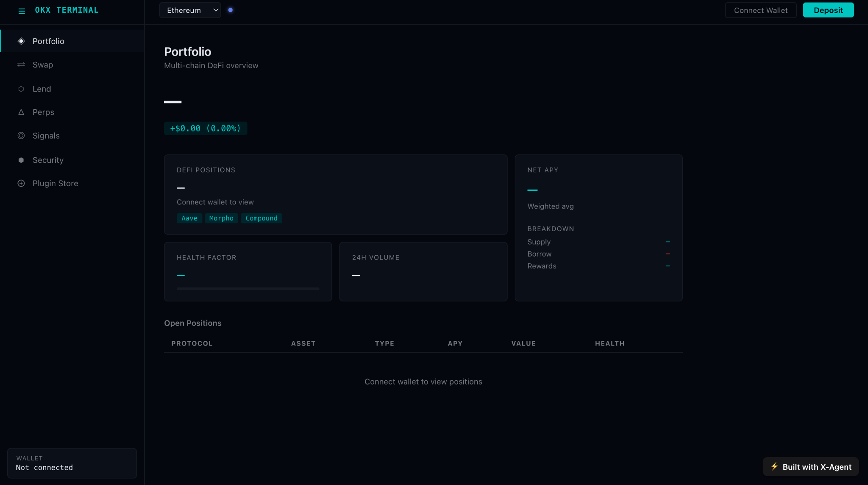Click the PROTOCOL column header
This screenshot has height=485, width=868.
click(192, 343)
